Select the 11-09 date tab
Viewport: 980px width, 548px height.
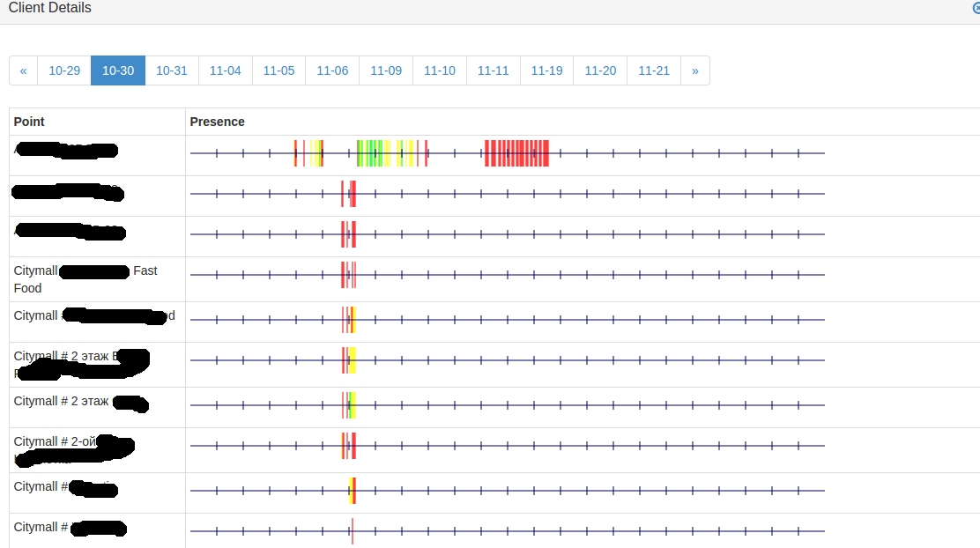(386, 70)
